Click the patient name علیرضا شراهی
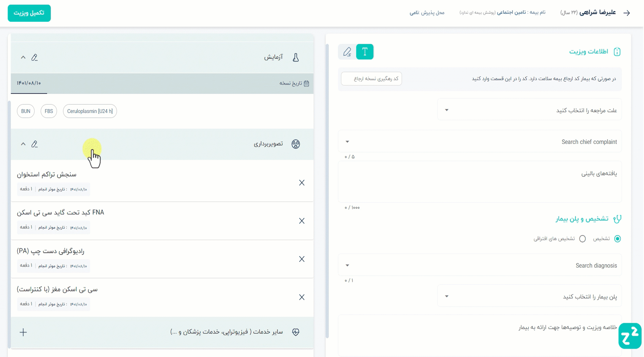 click(x=598, y=13)
